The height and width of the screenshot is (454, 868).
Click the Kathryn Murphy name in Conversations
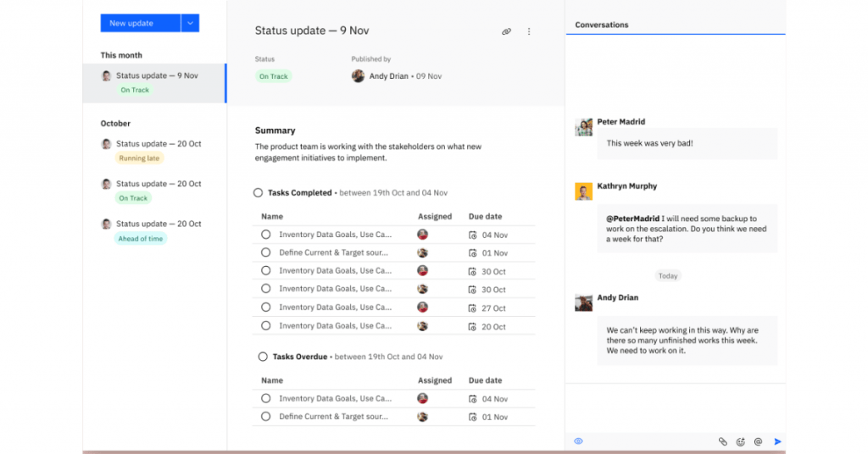click(626, 185)
